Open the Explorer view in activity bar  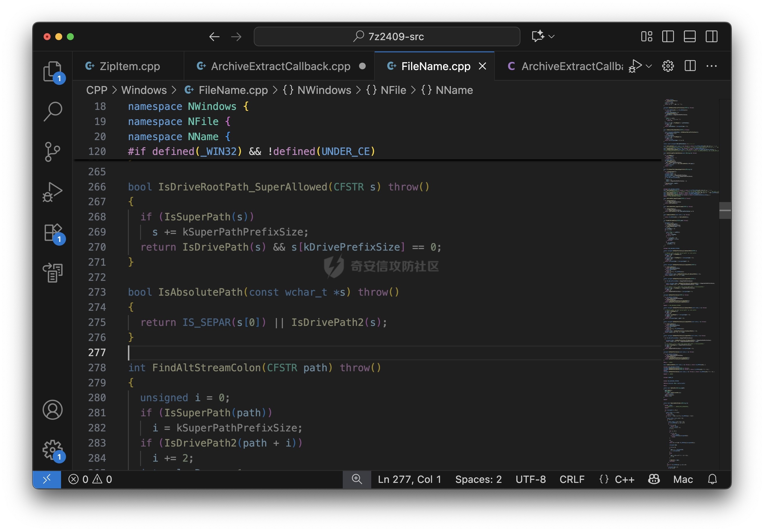[52, 71]
